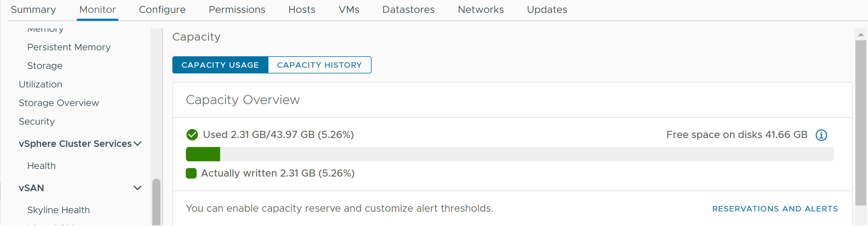The image size is (868, 226).
Task: Switch to the Capacity History view
Action: click(319, 65)
